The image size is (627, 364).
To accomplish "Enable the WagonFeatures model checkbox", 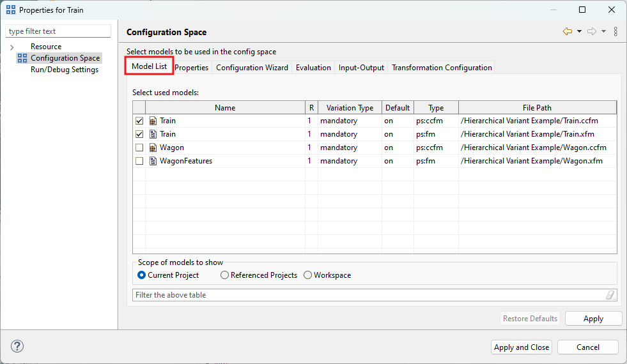I will pyautogui.click(x=139, y=161).
